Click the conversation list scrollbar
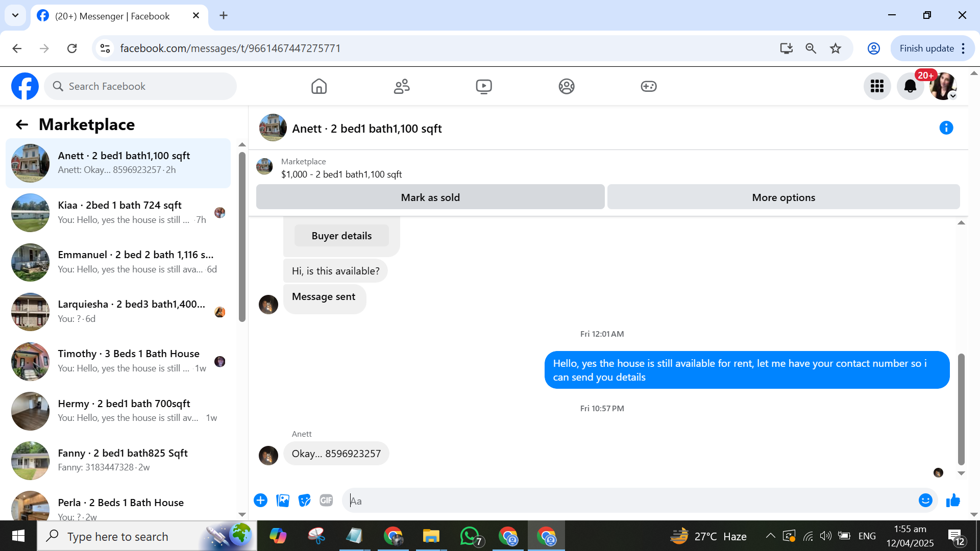The height and width of the screenshot is (551, 980). pos(242,237)
